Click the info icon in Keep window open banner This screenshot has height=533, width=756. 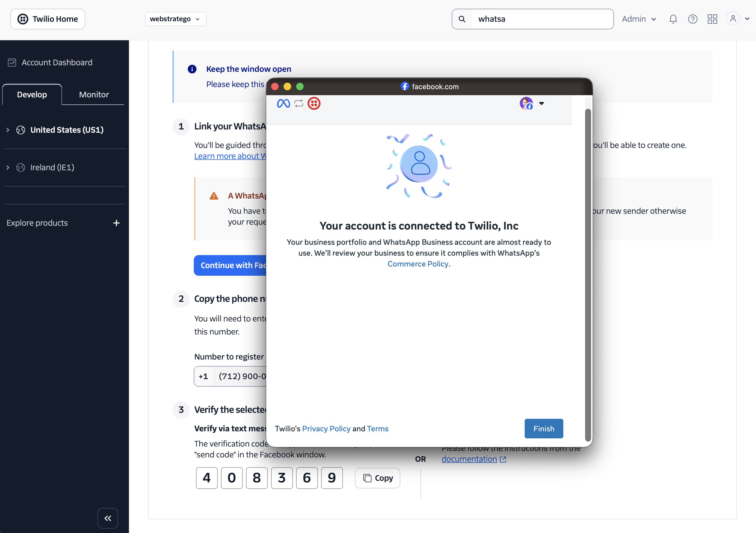click(192, 69)
